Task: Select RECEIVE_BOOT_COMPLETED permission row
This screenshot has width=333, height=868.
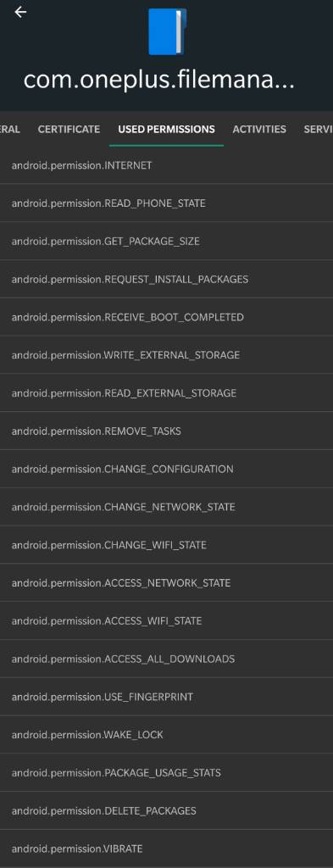Action: tap(166, 317)
